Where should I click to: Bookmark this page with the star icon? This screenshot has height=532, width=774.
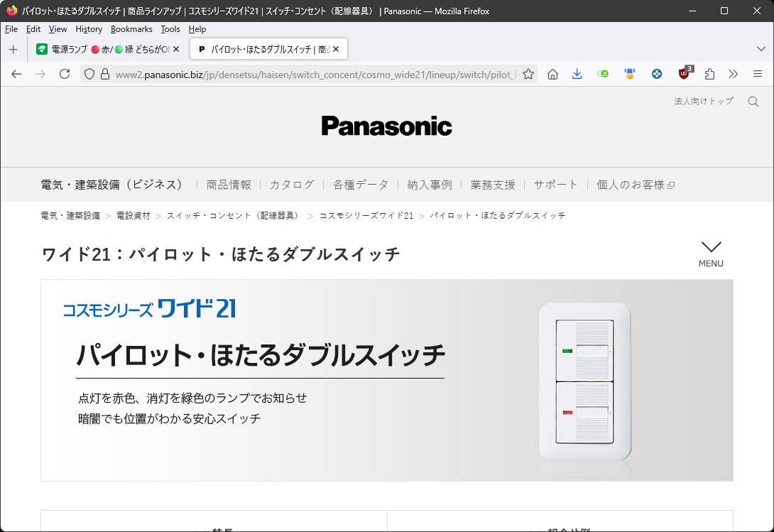528,74
